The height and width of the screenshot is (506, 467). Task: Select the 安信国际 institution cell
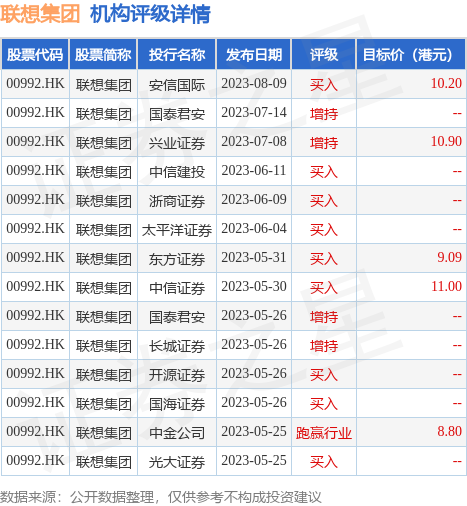click(177, 84)
